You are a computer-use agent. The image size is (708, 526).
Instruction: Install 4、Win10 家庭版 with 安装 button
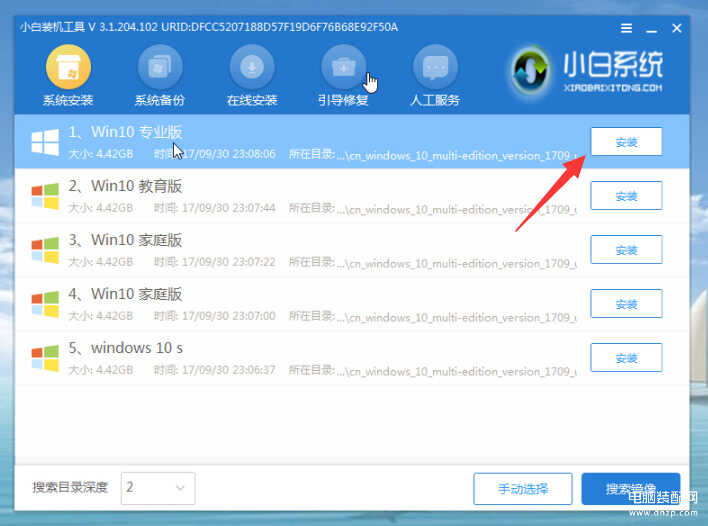pyautogui.click(x=626, y=303)
